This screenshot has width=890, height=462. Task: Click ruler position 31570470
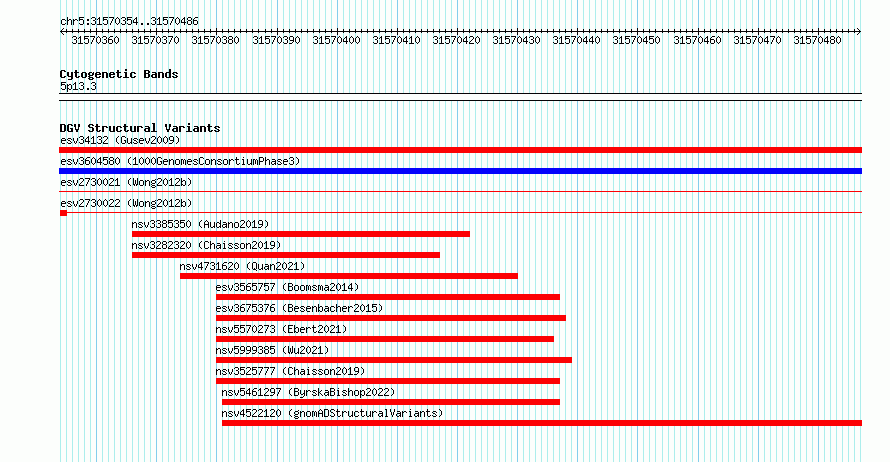coord(758,40)
